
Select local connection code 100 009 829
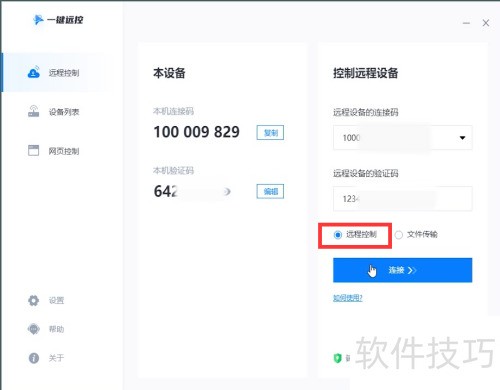pos(196,132)
